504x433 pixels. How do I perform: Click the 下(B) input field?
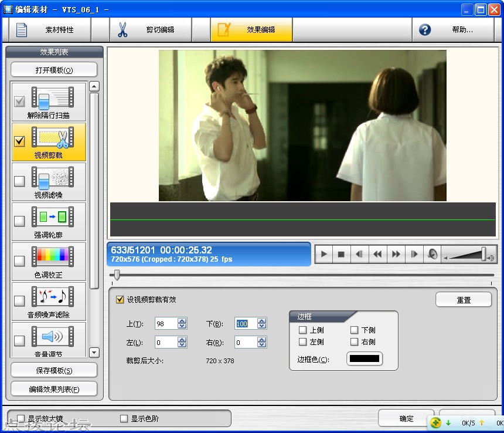pyautogui.click(x=246, y=324)
